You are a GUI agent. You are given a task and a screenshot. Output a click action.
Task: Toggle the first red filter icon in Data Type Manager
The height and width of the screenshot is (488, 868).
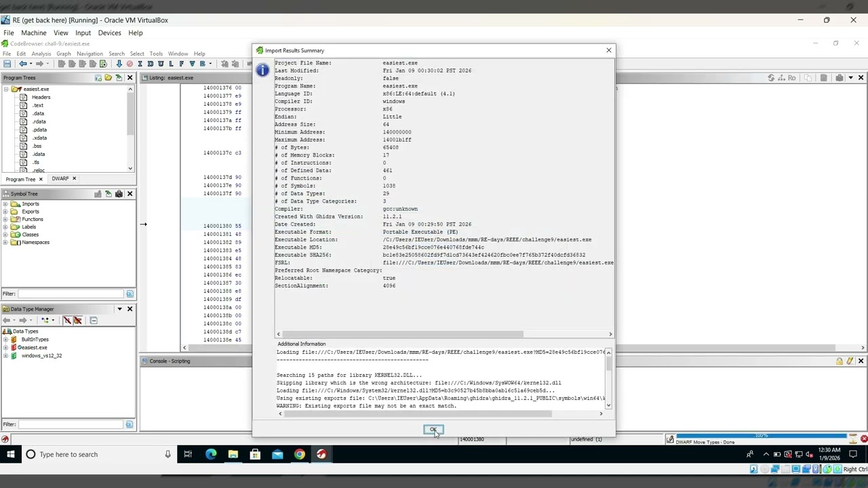click(x=67, y=321)
